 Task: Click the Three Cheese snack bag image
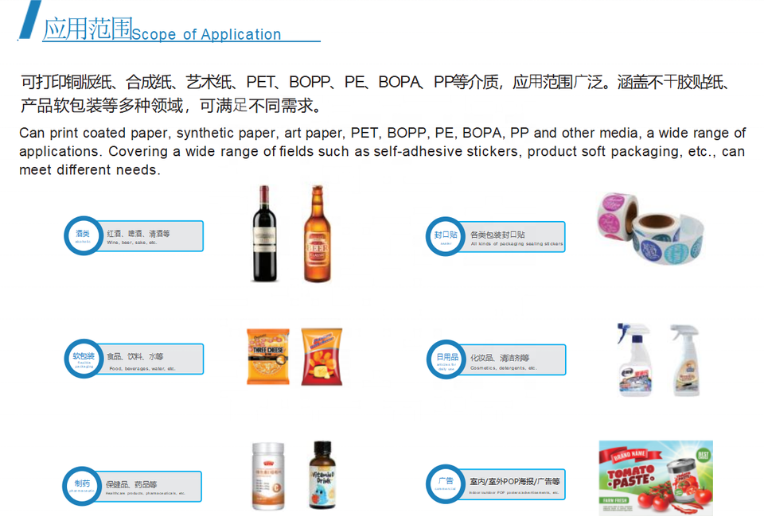click(x=268, y=357)
